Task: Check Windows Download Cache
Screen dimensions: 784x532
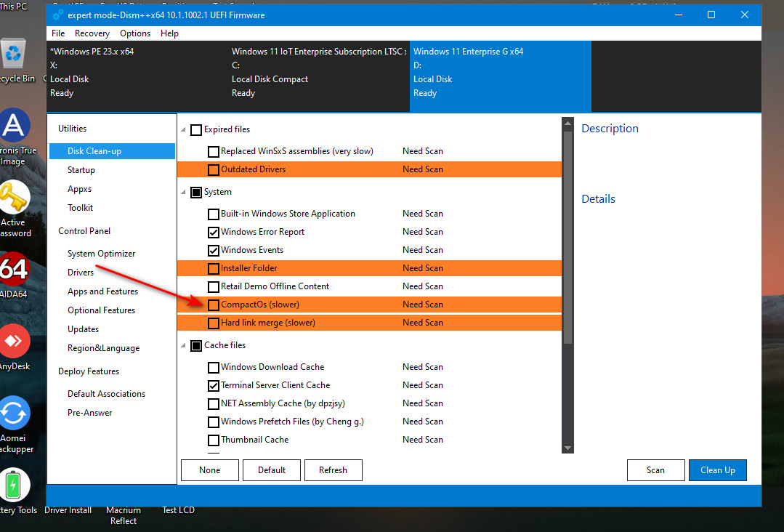Action: pos(214,368)
